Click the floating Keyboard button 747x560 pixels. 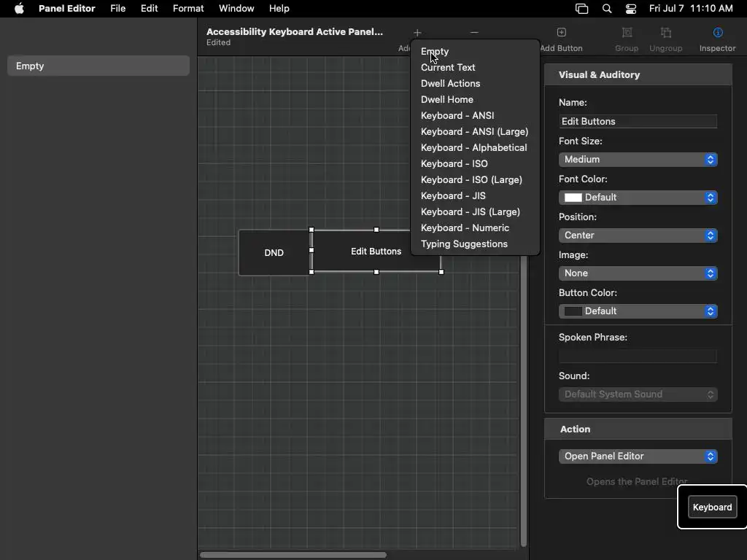point(712,507)
